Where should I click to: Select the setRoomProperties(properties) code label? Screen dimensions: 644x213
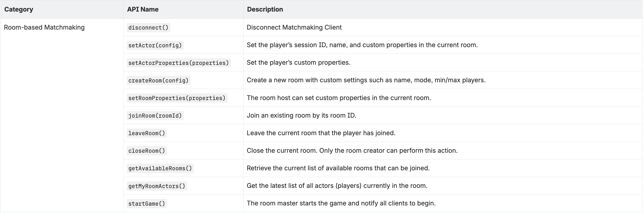(x=177, y=98)
